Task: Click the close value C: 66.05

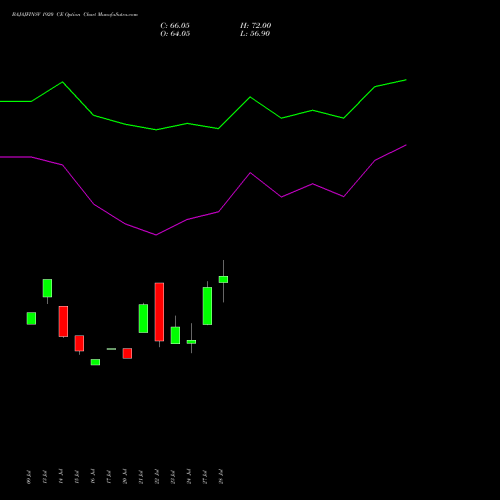Action: tap(175, 26)
